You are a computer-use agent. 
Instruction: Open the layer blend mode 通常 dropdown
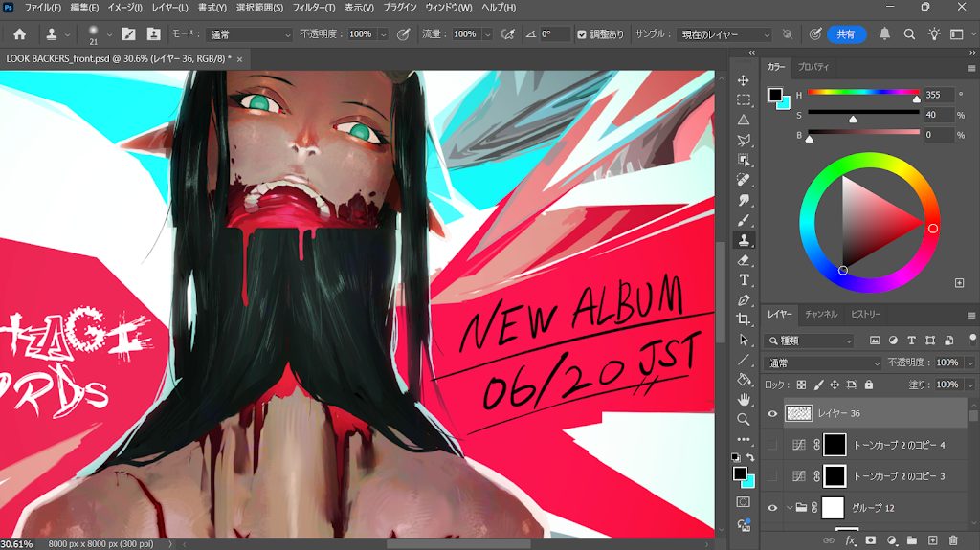pos(822,363)
